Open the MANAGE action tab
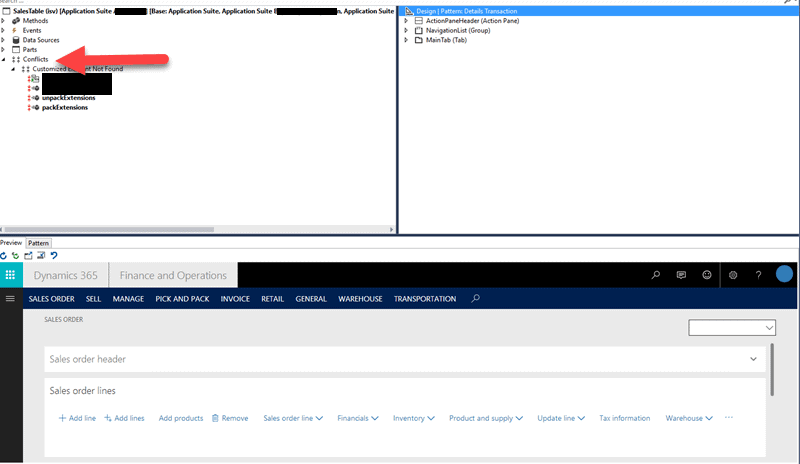The image size is (800, 464). pyautogui.click(x=128, y=299)
